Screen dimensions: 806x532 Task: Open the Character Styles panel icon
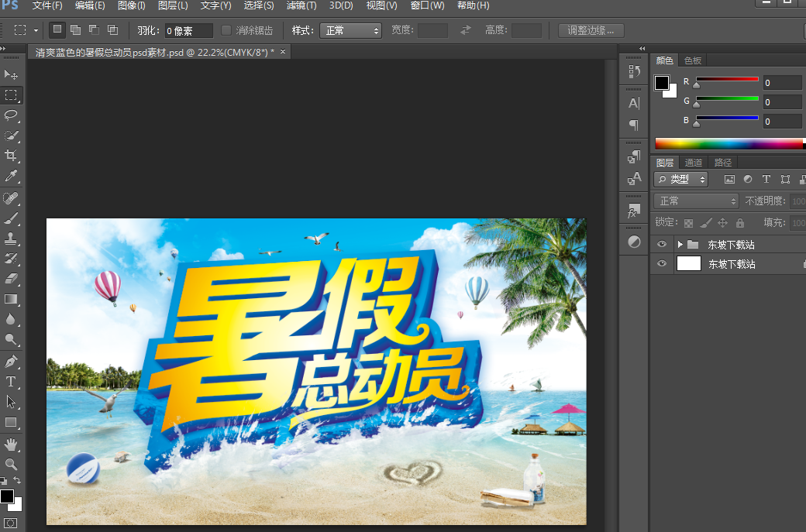pos(634,178)
